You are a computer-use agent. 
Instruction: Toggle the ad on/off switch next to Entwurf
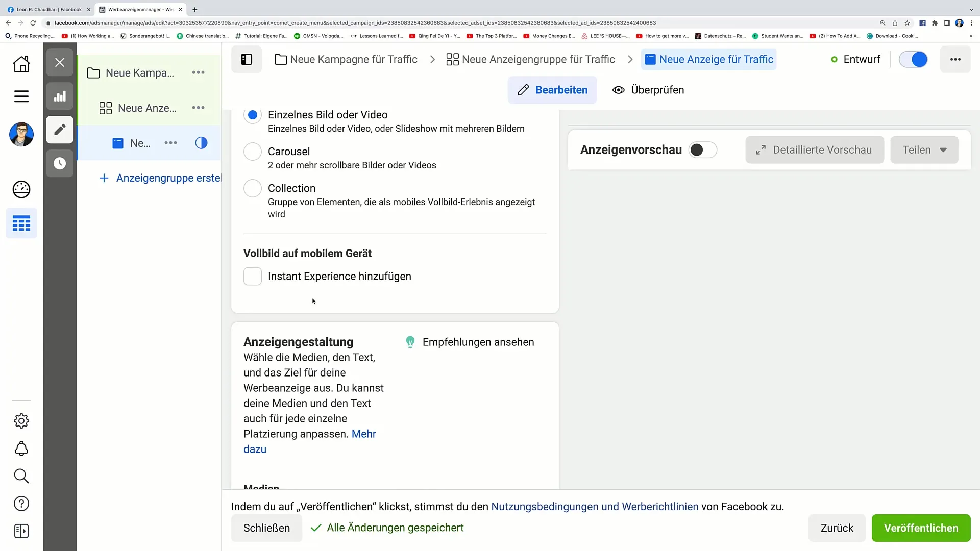[913, 59]
